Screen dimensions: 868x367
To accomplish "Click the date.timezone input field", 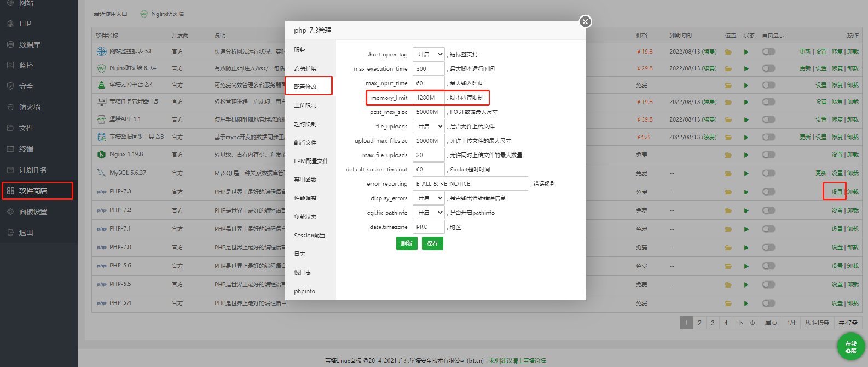I will [429, 227].
